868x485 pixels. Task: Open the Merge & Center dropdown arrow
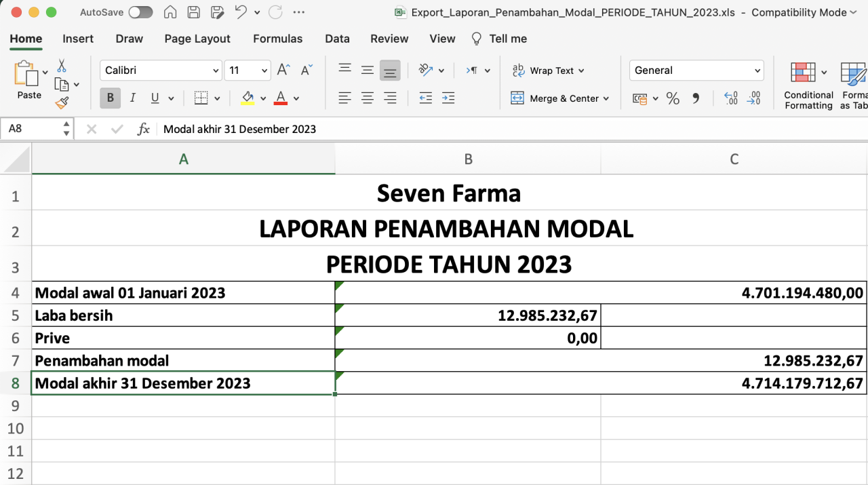coord(606,98)
